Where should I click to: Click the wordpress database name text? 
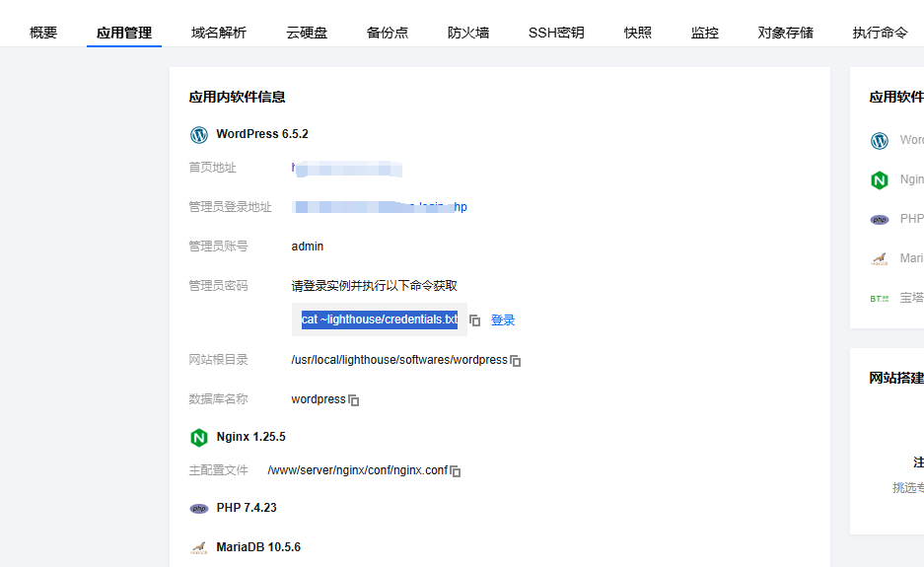[319, 399]
